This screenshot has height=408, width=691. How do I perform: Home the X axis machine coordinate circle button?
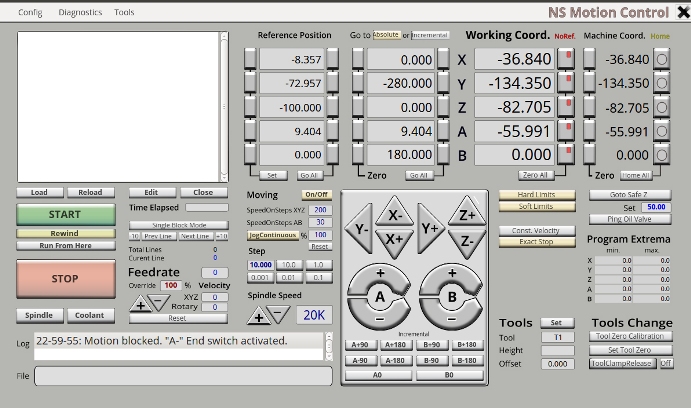pyautogui.click(x=661, y=59)
